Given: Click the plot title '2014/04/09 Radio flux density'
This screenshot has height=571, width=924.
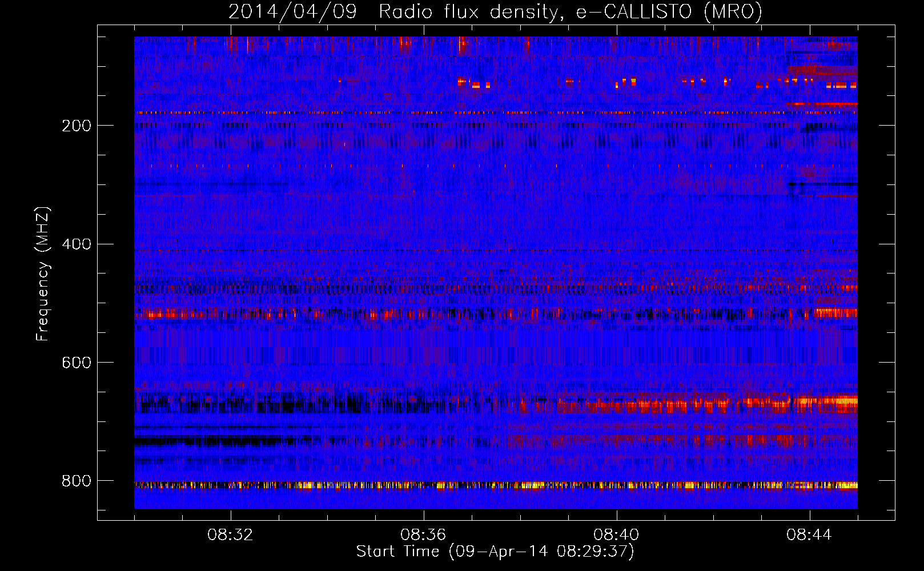Looking at the screenshot, I should (x=495, y=11).
